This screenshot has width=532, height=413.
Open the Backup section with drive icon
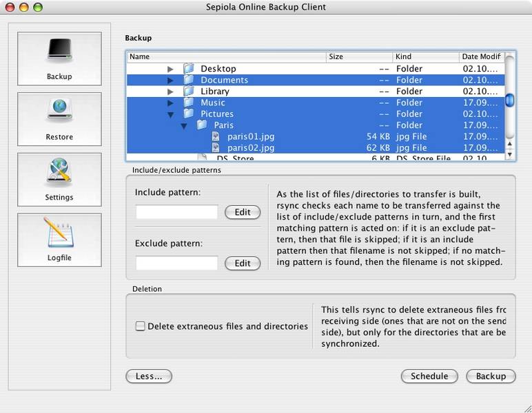[x=59, y=59]
